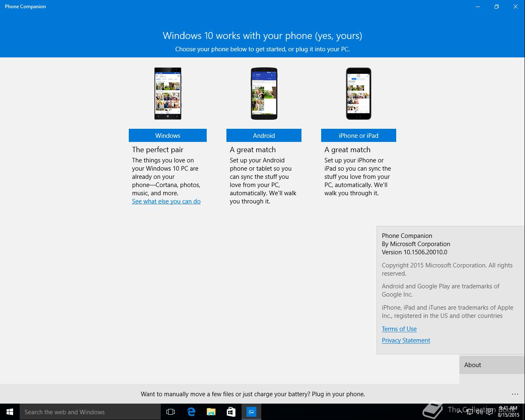Select the iPhone phone image
The image size is (525, 420).
point(358,94)
